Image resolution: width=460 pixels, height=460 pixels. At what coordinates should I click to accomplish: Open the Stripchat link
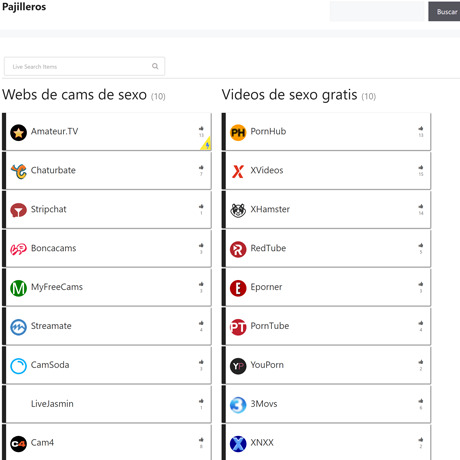[48, 209]
